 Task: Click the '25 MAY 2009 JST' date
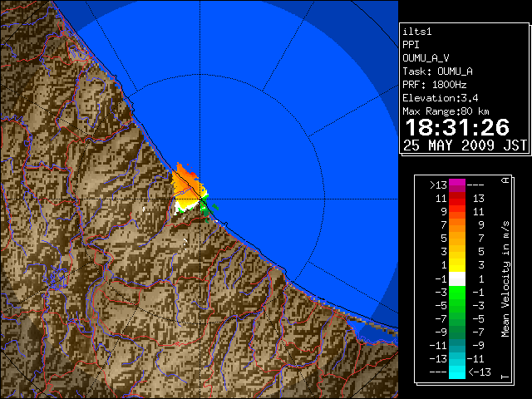pyautogui.click(x=465, y=145)
